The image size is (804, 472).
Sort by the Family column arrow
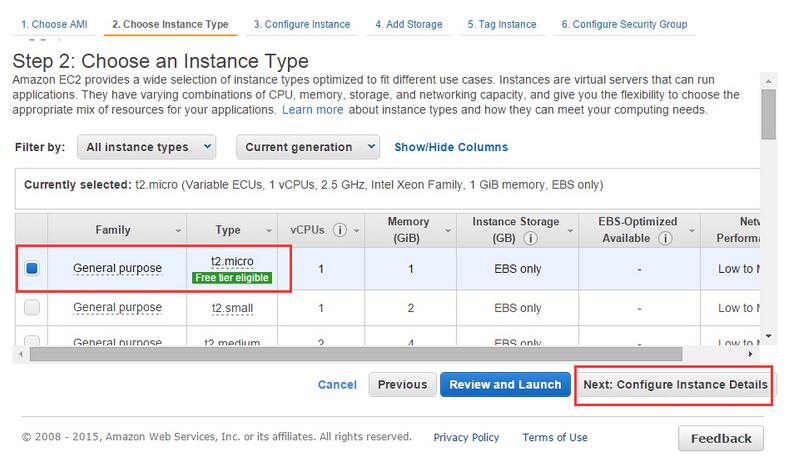178,231
